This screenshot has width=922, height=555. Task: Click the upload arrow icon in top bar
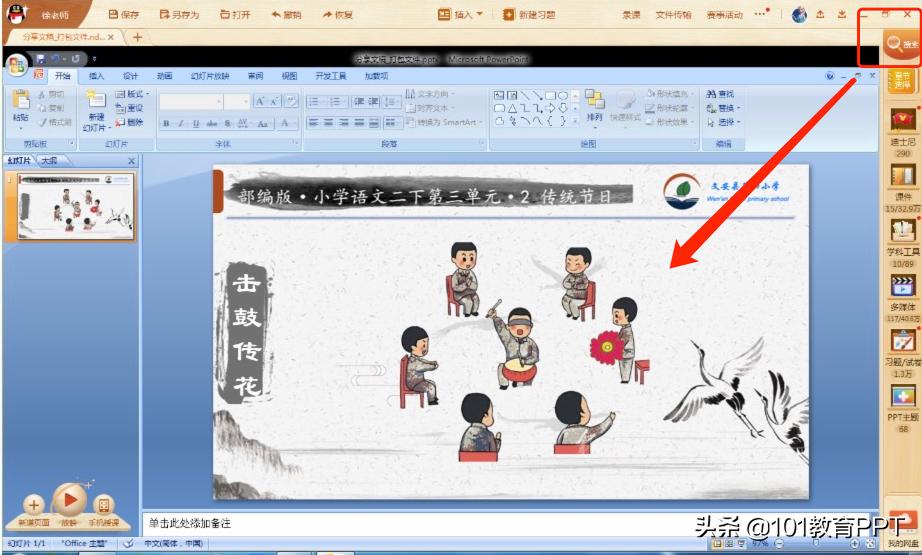820,15
